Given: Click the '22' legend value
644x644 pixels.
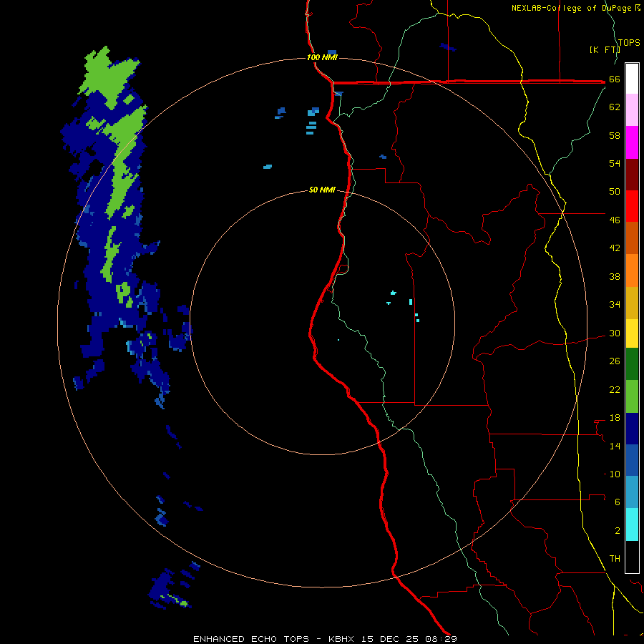Looking at the screenshot, I should [615, 390].
